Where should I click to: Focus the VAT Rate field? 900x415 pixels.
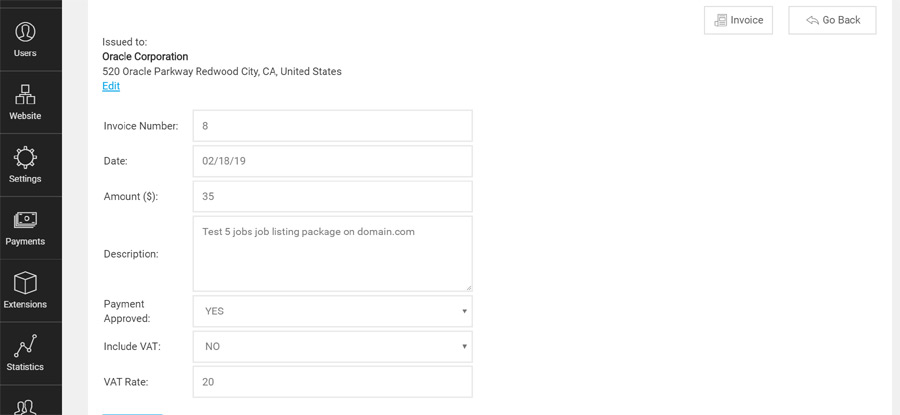(x=332, y=381)
